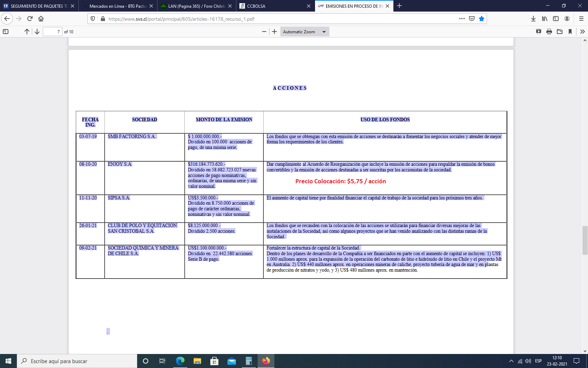Open the Windows Start menu
The height and width of the screenshot is (368, 588).
(x=8, y=361)
